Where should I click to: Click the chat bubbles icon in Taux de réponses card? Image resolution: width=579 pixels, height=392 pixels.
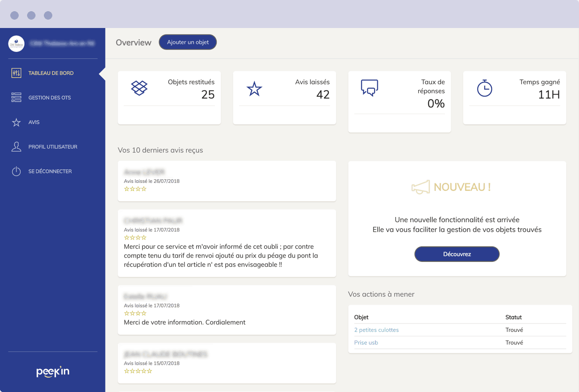point(369,88)
